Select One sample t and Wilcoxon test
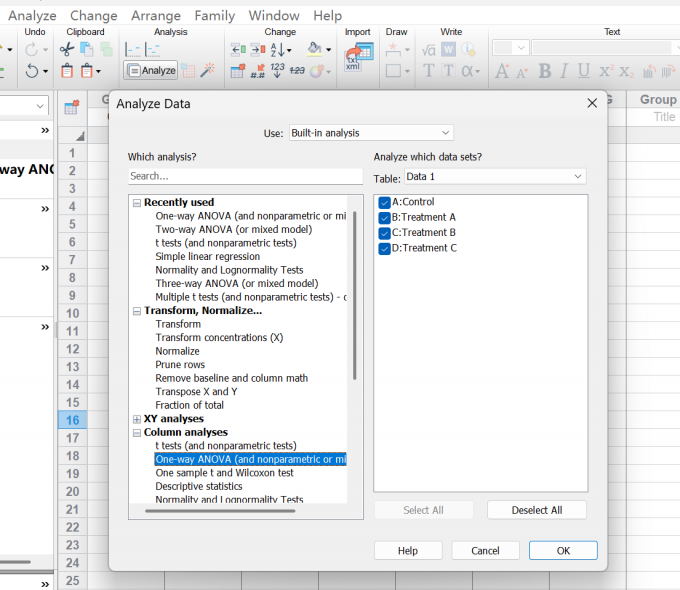Image resolution: width=680 pixels, height=590 pixels. [224, 473]
